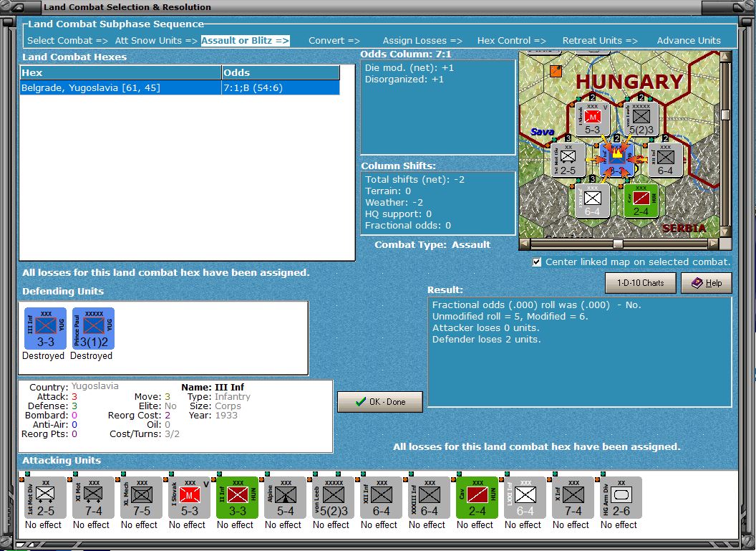Select the 1st Mot Div 2-5 attacking unit

click(45, 498)
